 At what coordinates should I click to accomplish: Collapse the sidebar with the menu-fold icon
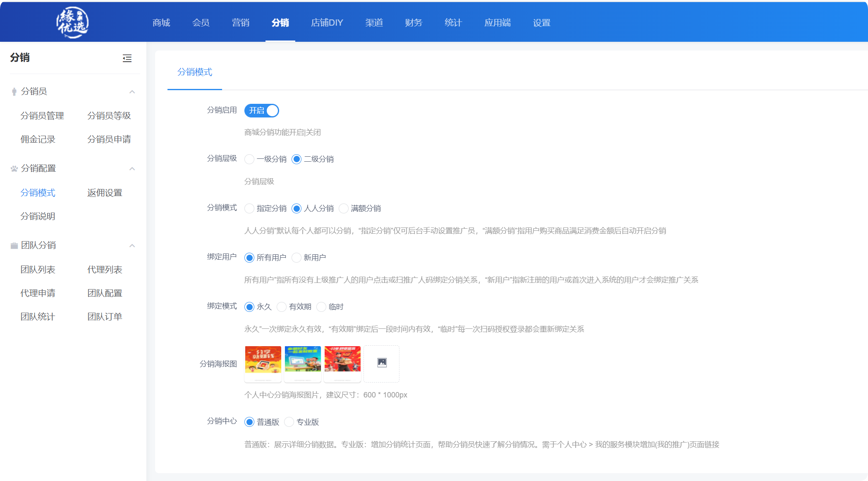[x=127, y=58]
